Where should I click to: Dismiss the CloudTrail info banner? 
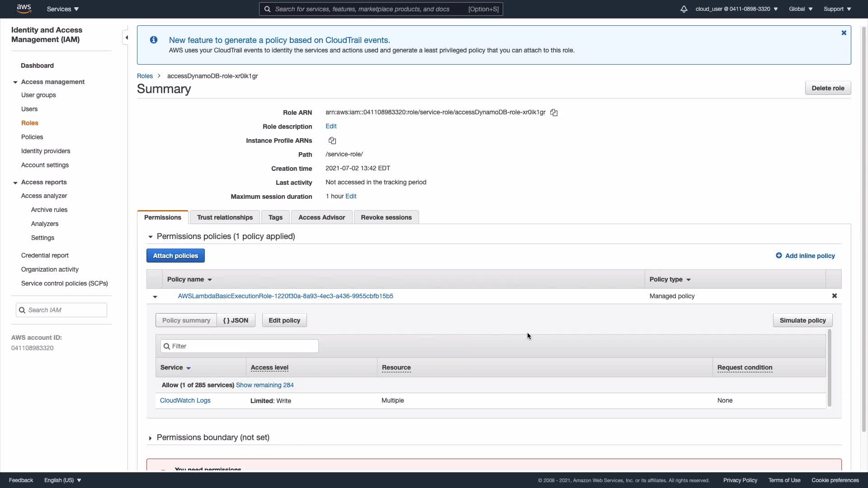pyautogui.click(x=844, y=33)
